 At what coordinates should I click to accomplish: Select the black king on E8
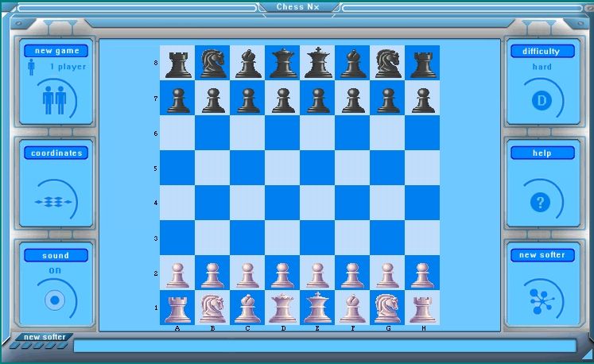click(317, 63)
